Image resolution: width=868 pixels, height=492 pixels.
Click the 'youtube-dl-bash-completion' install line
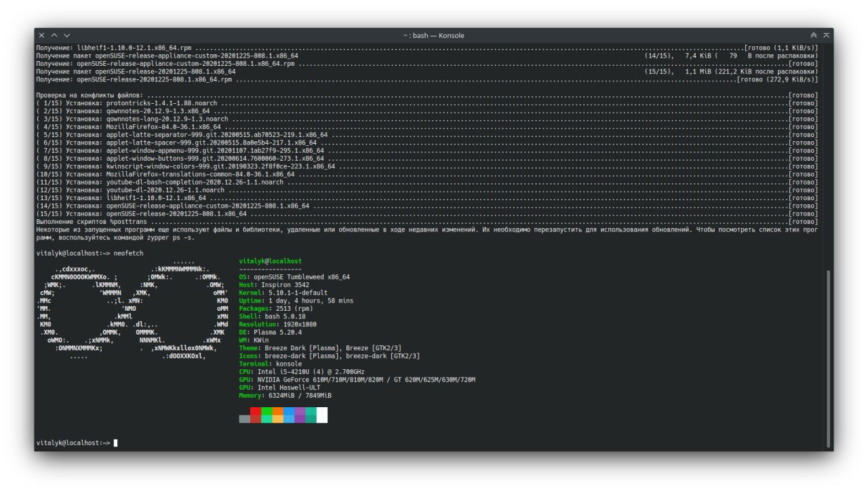click(427, 182)
